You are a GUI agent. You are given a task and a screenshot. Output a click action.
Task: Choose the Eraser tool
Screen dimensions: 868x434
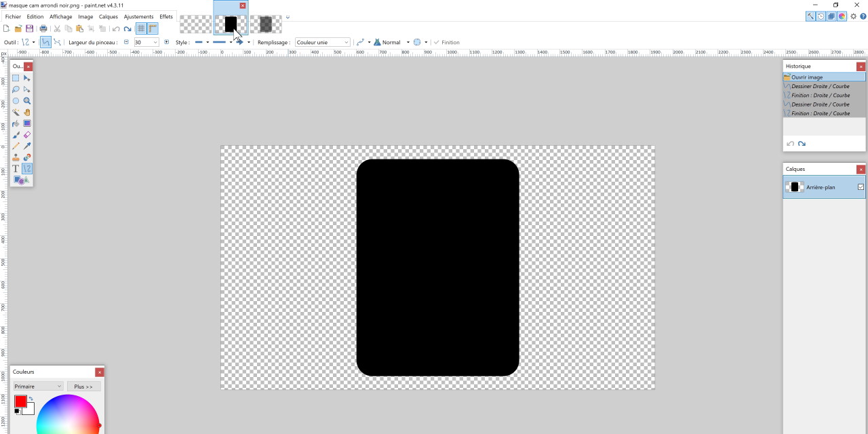[x=27, y=135]
